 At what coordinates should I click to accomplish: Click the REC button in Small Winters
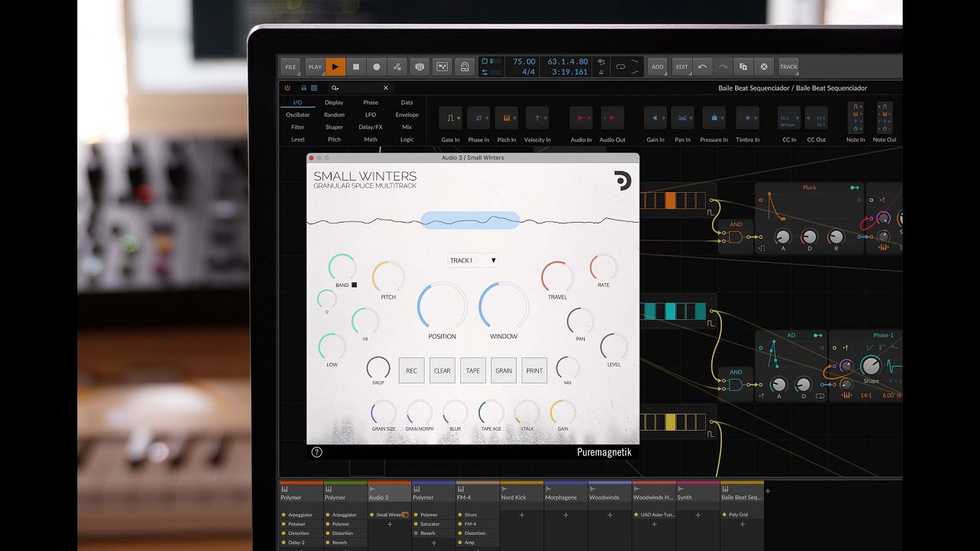411,370
